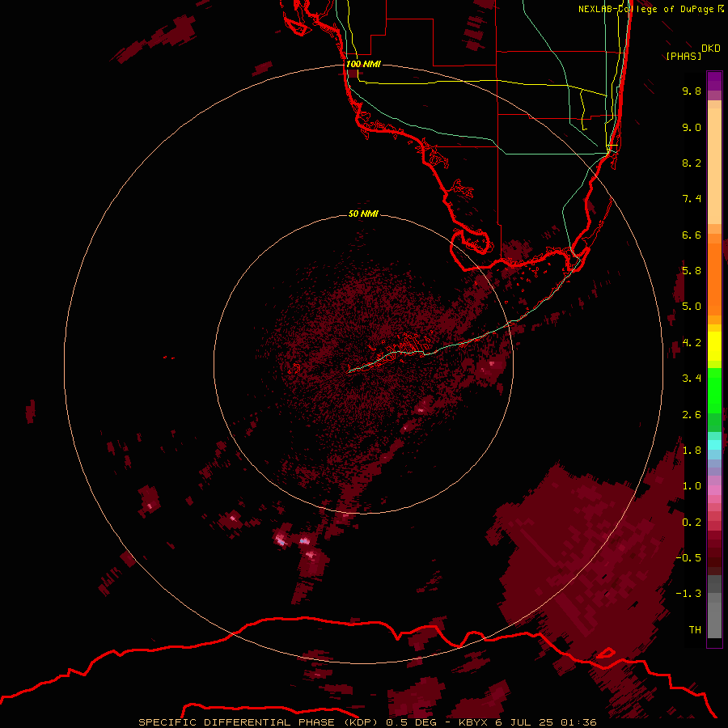Pick the cyan color bar segment
The width and height of the screenshot is (728, 728).
714,445
